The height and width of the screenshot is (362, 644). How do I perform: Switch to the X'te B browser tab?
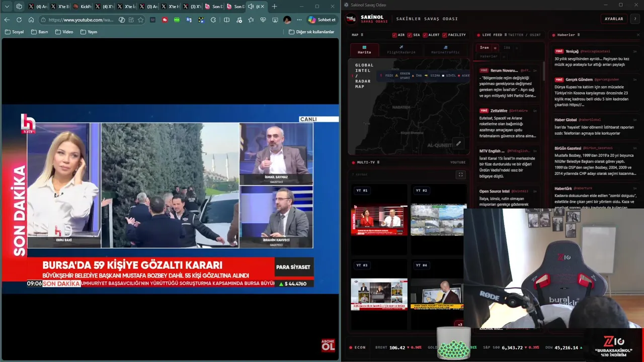(60, 7)
